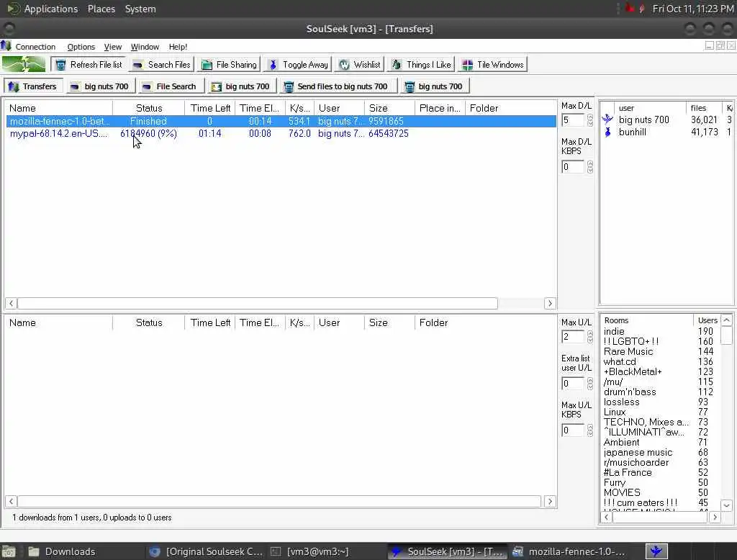This screenshot has height=560, width=737.
Task: Click the Max U/L KBPS stepper arrows
Action: pos(590,430)
